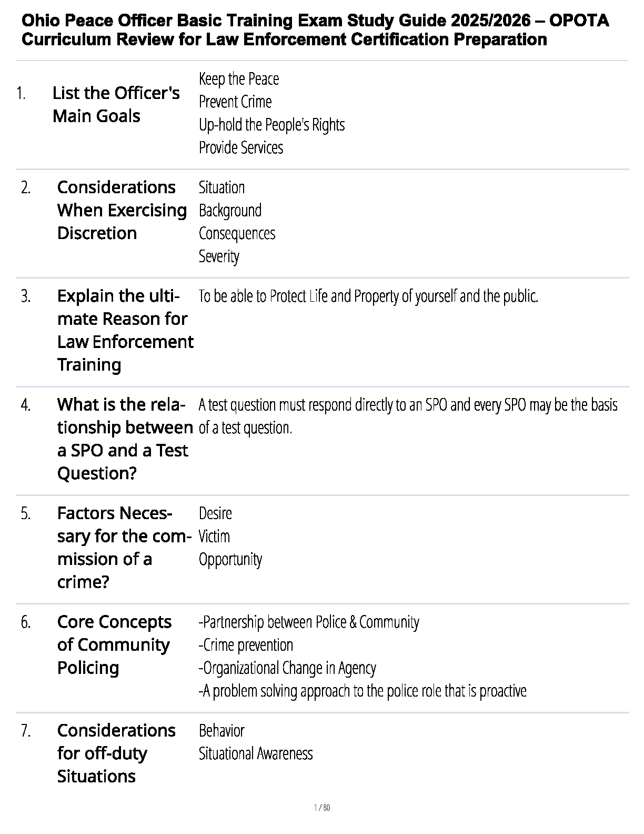The height and width of the screenshot is (834, 644).
Task: Click "Considerations When Exercising Discretion" heading
Action: [122, 210]
